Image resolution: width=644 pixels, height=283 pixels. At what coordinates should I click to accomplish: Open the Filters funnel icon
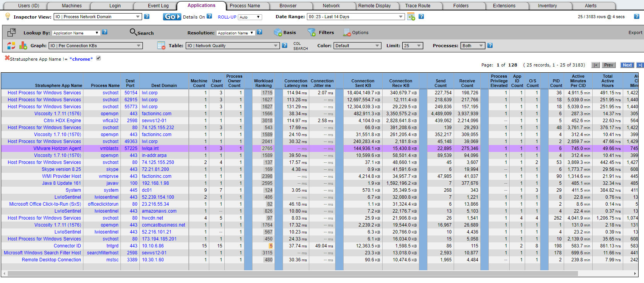coord(312,32)
